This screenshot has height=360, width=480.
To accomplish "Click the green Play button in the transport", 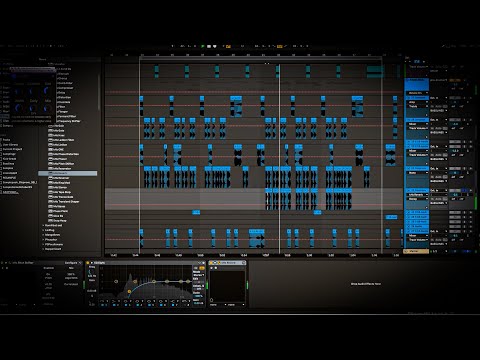I will (x=202, y=46).
